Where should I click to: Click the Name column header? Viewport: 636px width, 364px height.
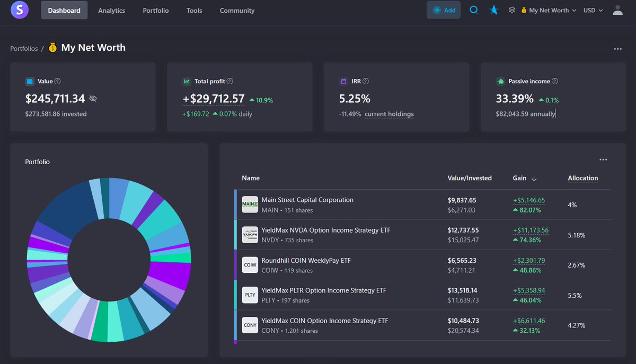[251, 178]
